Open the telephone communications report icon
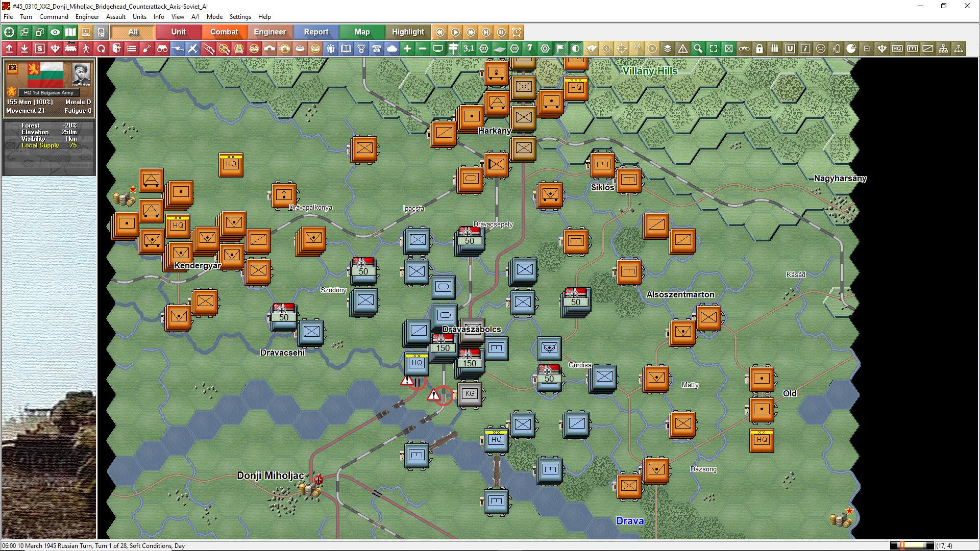 [x=377, y=48]
